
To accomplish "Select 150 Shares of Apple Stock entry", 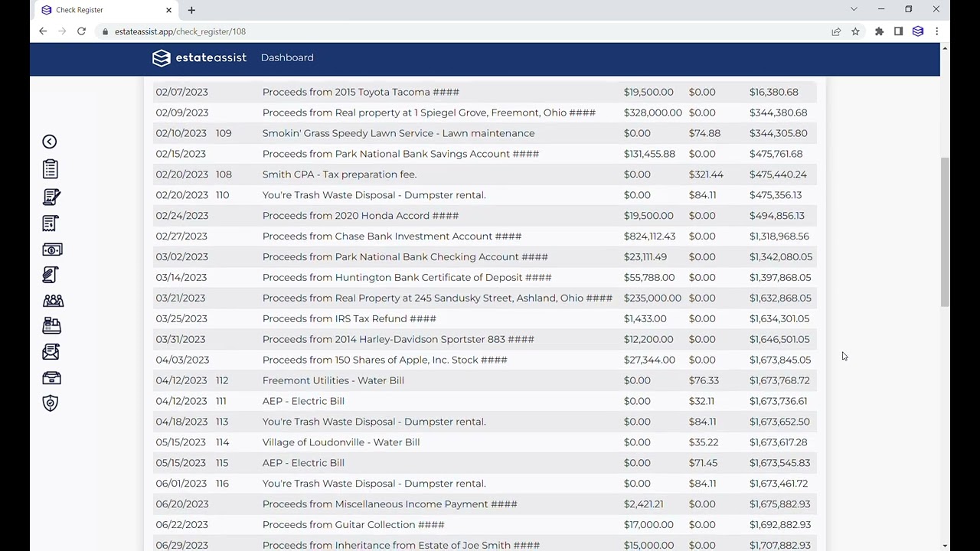I will pos(485,360).
